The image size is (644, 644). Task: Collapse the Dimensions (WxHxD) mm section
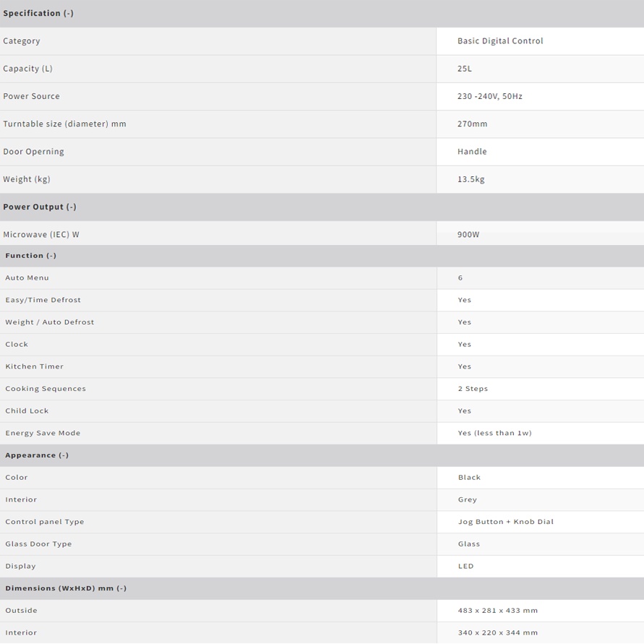[322, 588]
